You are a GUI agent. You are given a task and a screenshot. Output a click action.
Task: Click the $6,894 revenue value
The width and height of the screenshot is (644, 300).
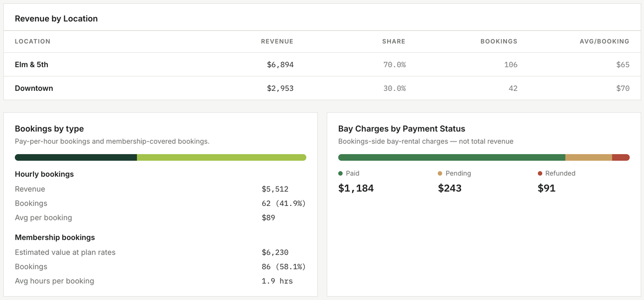280,64
